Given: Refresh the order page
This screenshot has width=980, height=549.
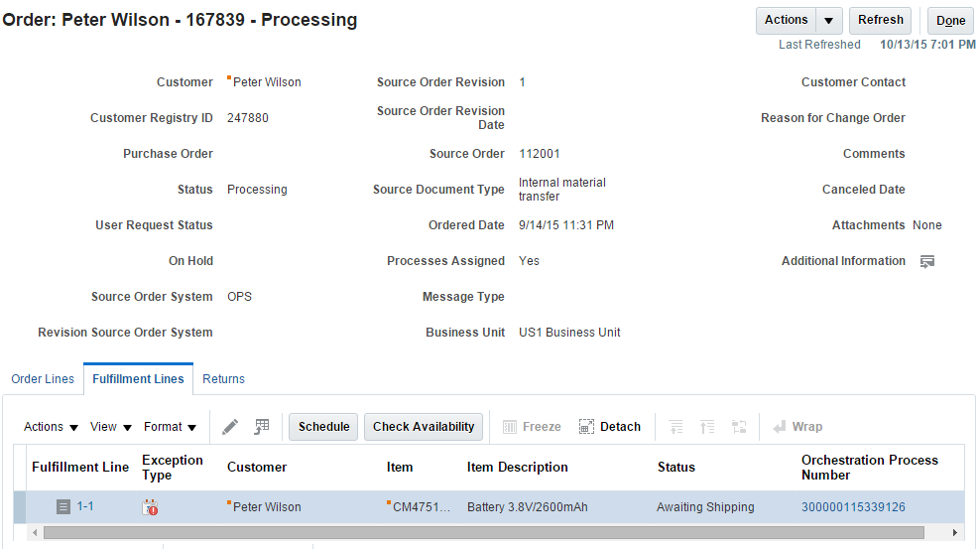Looking at the screenshot, I should pyautogui.click(x=880, y=21).
